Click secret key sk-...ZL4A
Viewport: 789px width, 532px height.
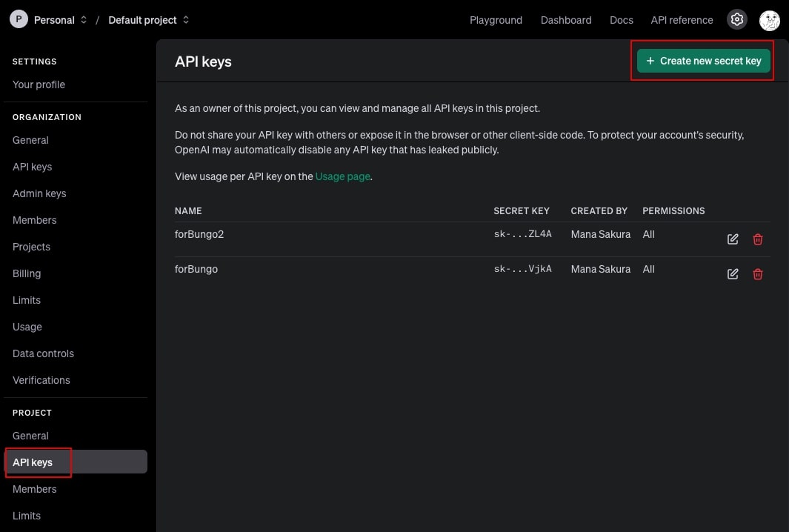pyautogui.click(x=523, y=234)
